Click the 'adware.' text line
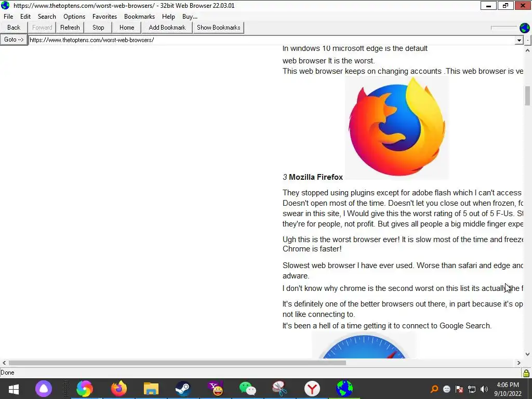Viewport: 532px width, 399px height. (x=296, y=276)
